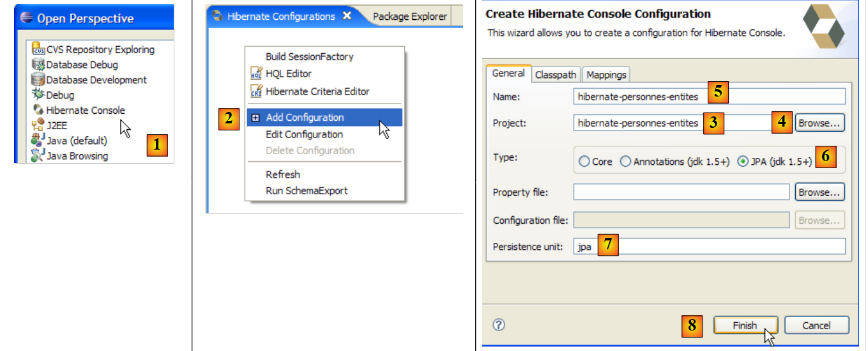The image size is (868, 351).
Task: Switch to the Classpath tab
Action: pos(555,75)
